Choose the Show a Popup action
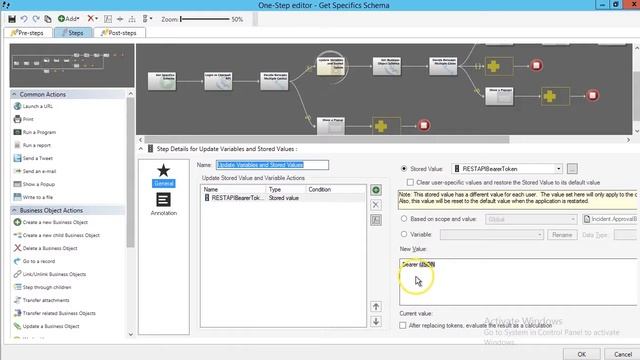Screen dimensions: 640x360 click(x=34, y=184)
